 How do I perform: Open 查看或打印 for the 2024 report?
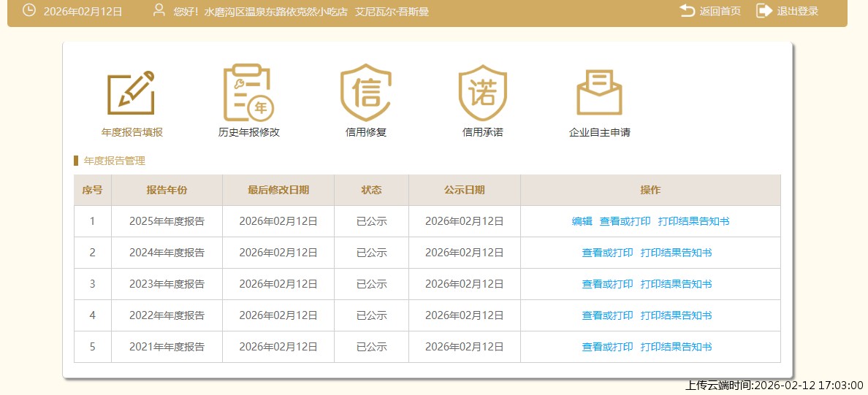pos(607,253)
